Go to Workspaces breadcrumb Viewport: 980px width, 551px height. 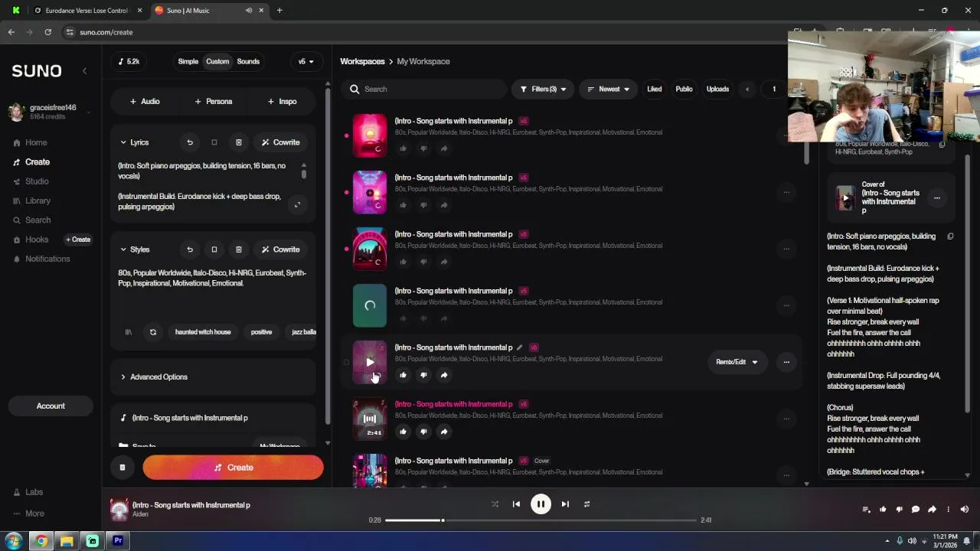coord(362,61)
